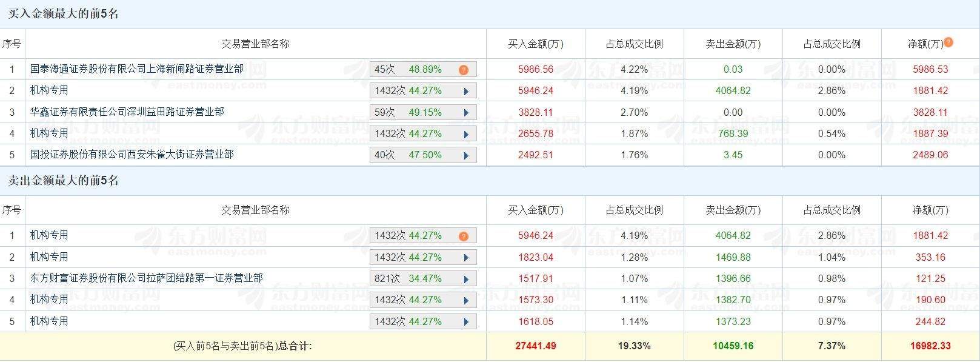The width and height of the screenshot is (980, 362).
Task: Expand the arrow in buy-table row 4 机构专用
Action: pos(466,134)
